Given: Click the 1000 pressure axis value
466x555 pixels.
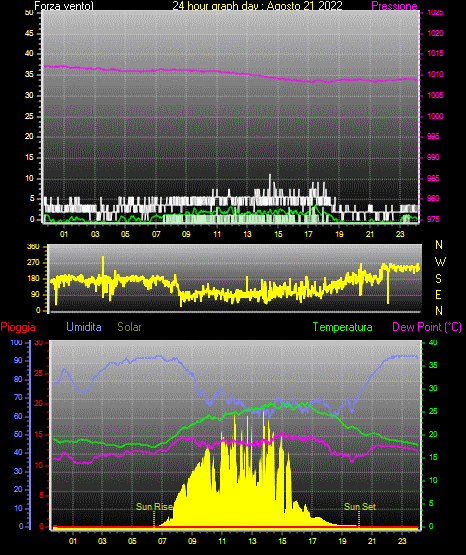Looking at the screenshot, I should (x=436, y=116).
